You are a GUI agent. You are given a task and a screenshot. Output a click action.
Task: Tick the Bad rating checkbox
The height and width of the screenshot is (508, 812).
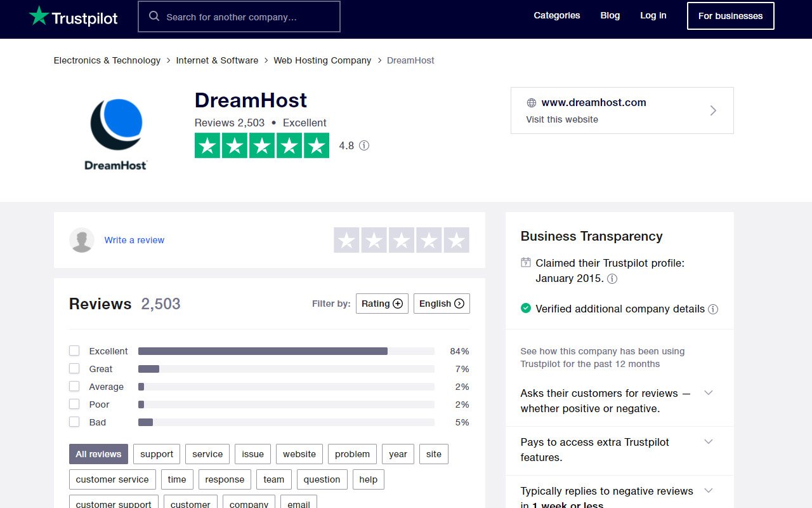click(x=74, y=422)
